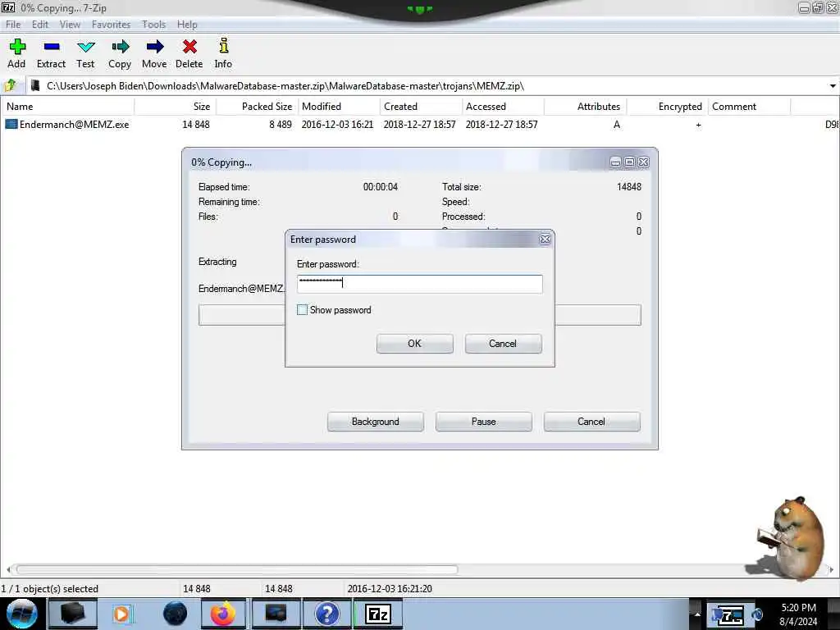This screenshot has height=630, width=840.
Task: Click the Test toolbar icon
Action: (85, 47)
